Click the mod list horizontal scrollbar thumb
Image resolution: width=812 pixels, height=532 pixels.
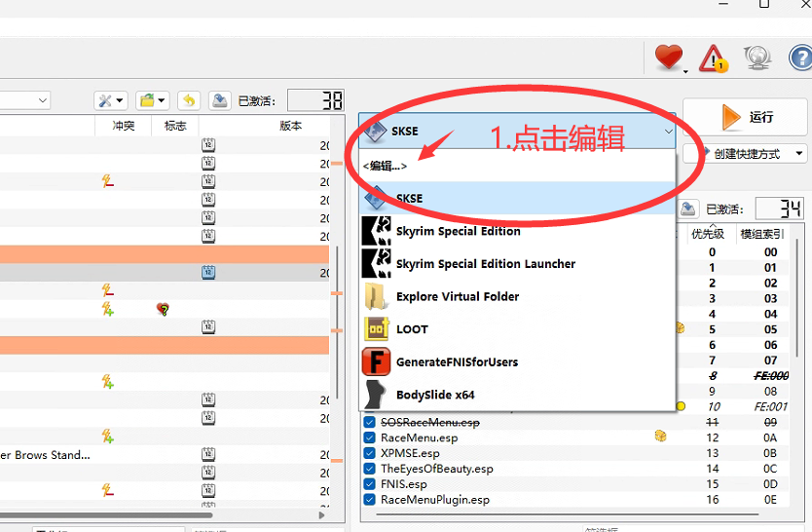click(x=106, y=515)
